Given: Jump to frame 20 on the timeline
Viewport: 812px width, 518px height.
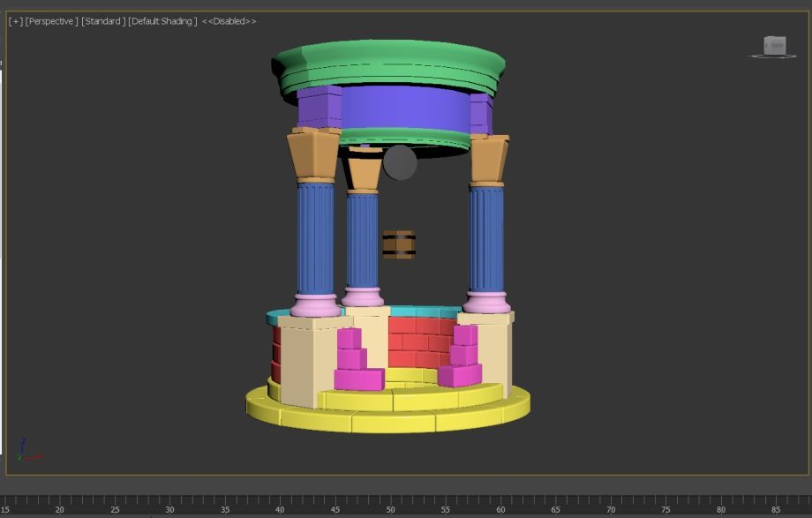Looking at the screenshot, I should click(x=59, y=510).
